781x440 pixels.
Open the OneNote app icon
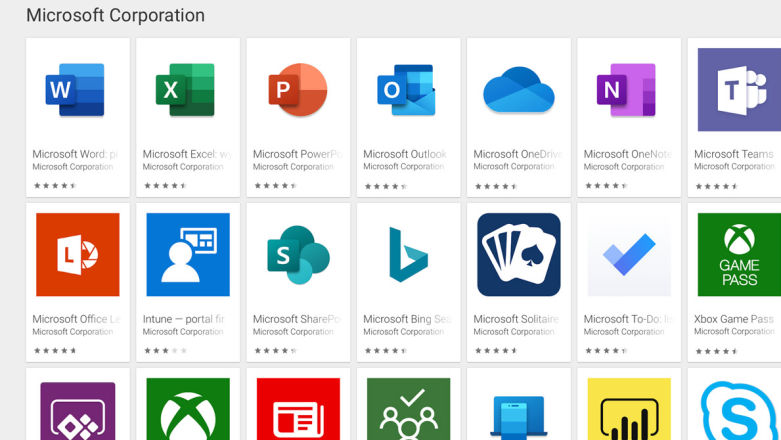tap(626, 90)
